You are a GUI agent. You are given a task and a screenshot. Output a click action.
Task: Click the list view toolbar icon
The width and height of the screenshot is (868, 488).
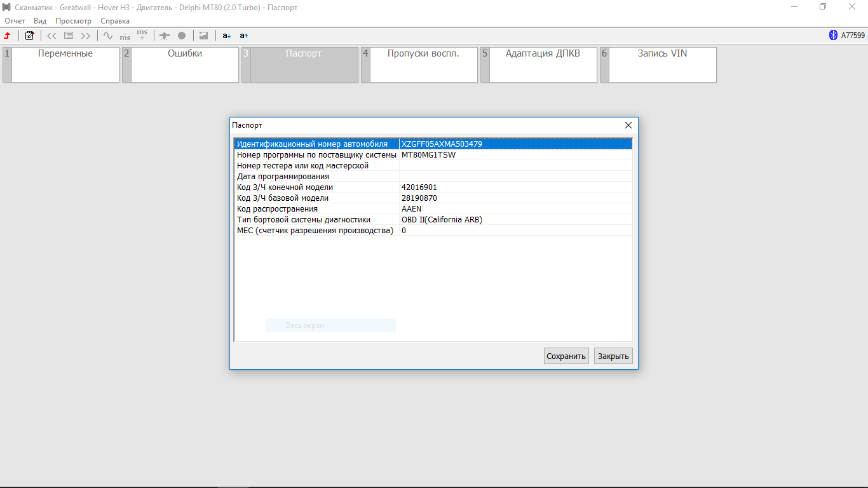69,36
